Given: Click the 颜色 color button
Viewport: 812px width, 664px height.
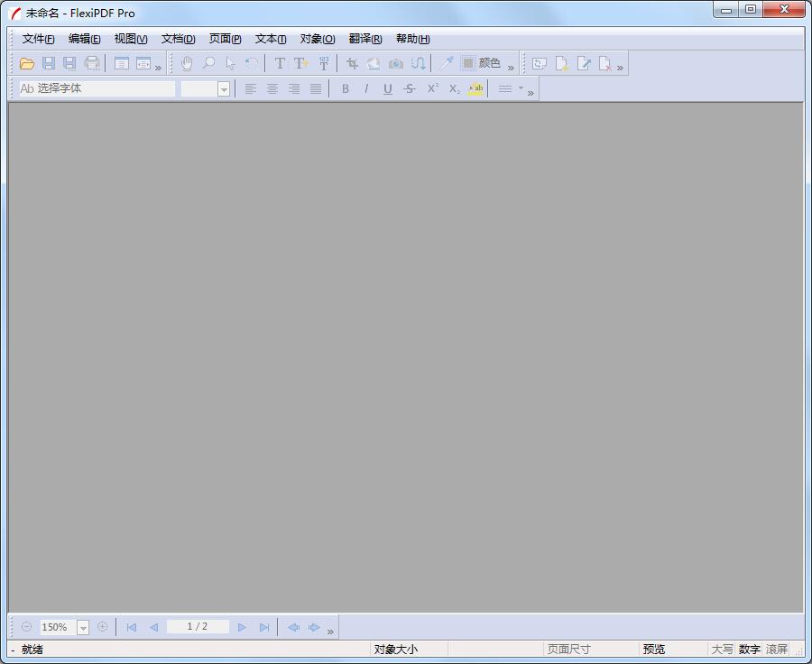Looking at the screenshot, I should click(481, 63).
